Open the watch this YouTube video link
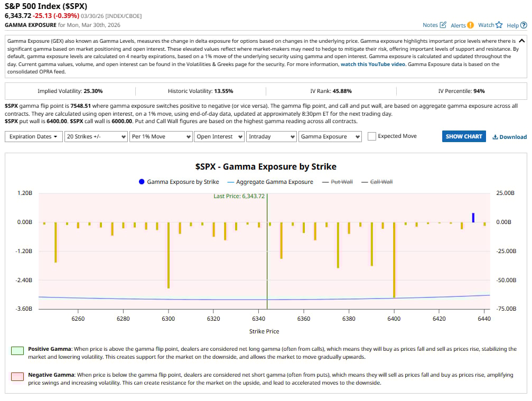 [373, 64]
